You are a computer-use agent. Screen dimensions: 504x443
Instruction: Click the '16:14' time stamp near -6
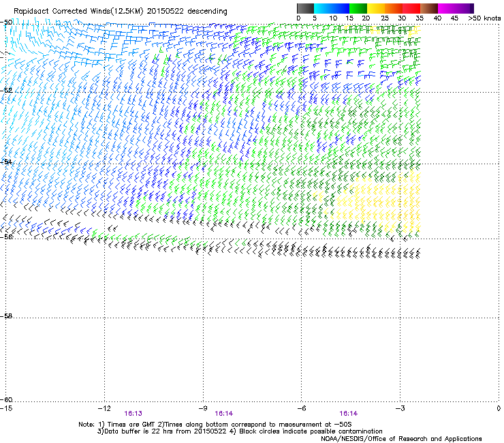coord(349,414)
